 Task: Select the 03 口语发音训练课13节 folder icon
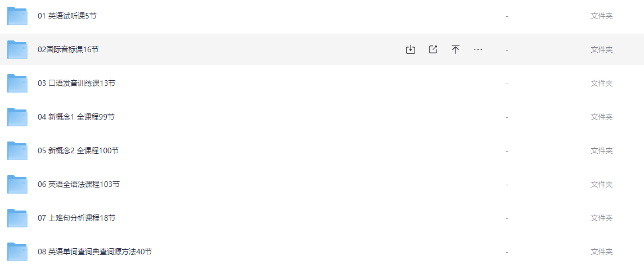tap(17, 83)
